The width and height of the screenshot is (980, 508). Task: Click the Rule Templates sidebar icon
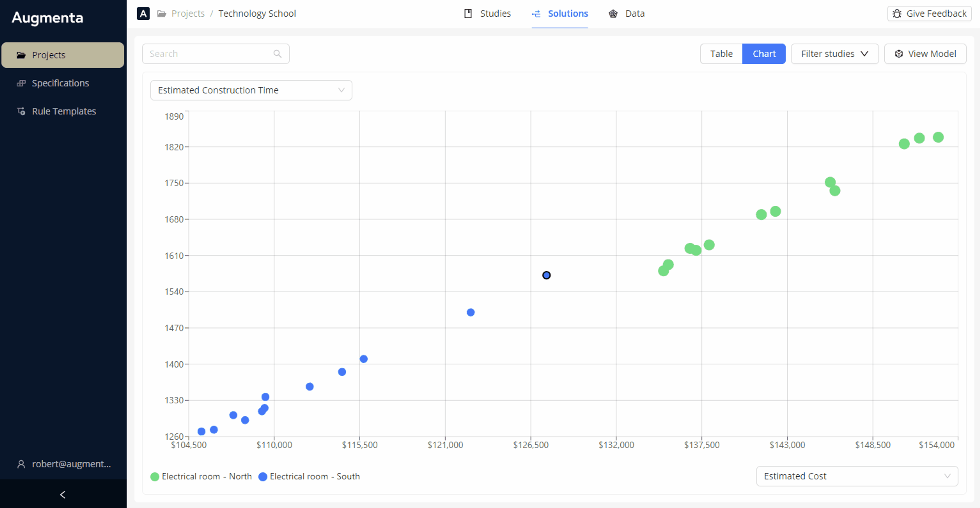click(21, 111)
